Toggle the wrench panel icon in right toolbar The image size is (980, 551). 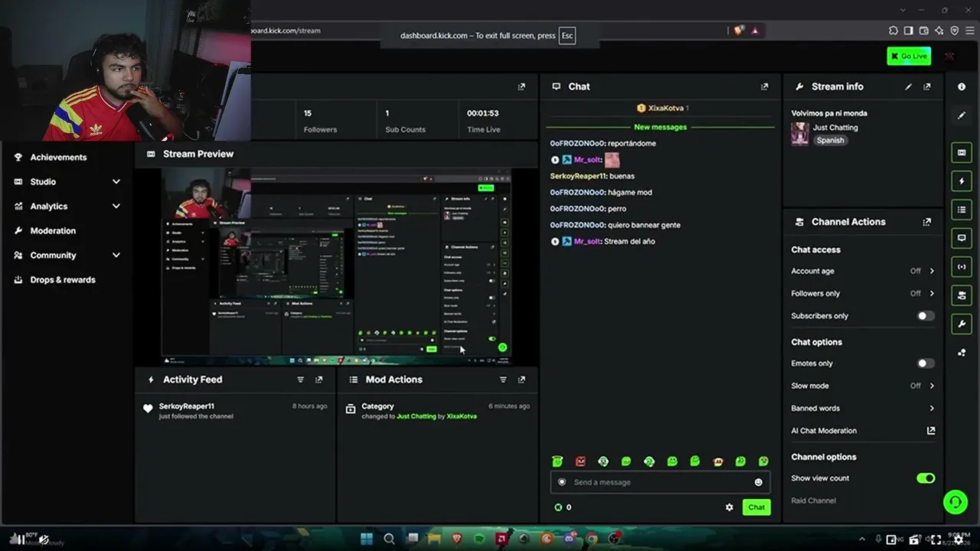pyautogui.click(x=962, y=324)
